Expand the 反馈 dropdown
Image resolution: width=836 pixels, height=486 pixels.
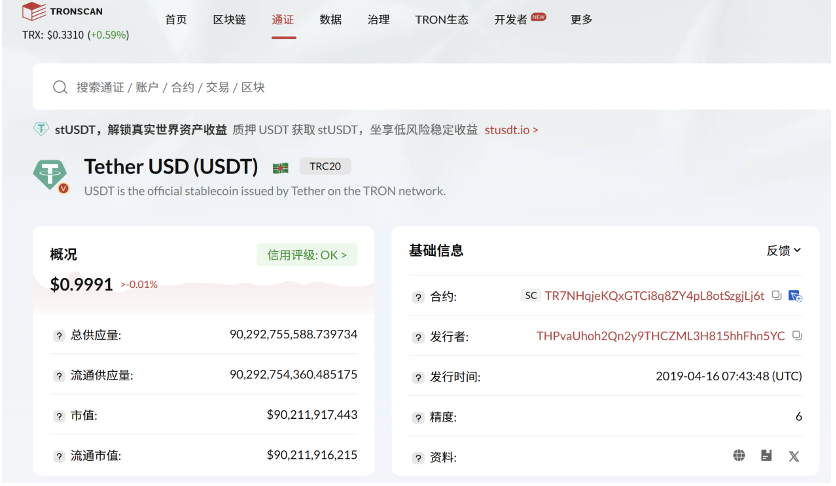(x=783, y=250)
